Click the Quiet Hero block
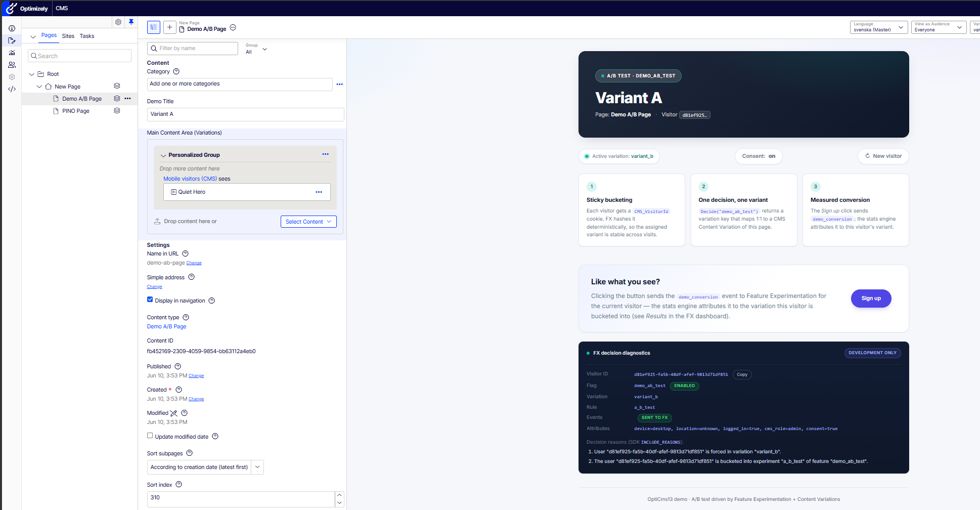The width and height of the screenshot is (980, 510). coord(247,192)
